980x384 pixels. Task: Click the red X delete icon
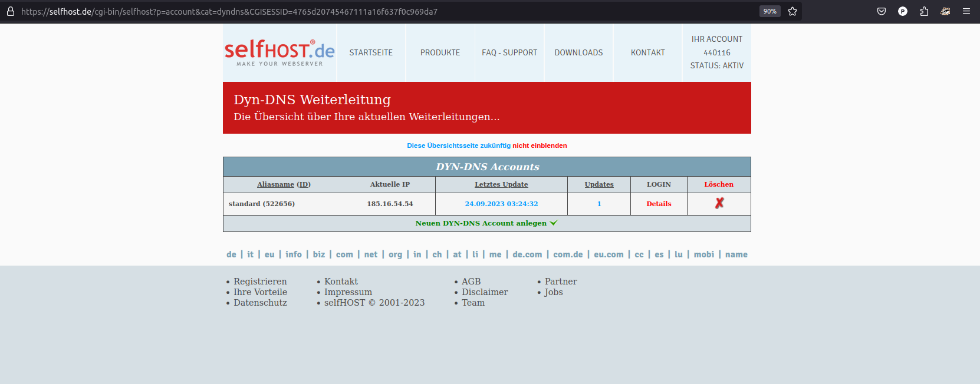pos(719,203)
